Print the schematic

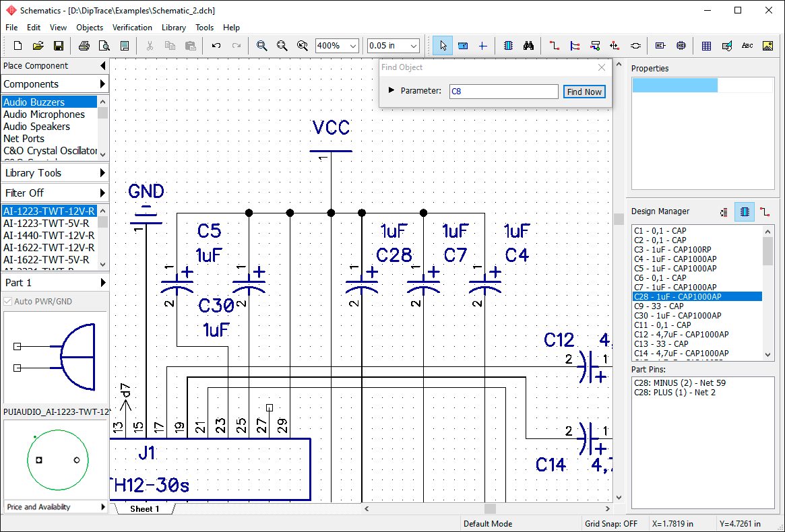pos(84,46)
